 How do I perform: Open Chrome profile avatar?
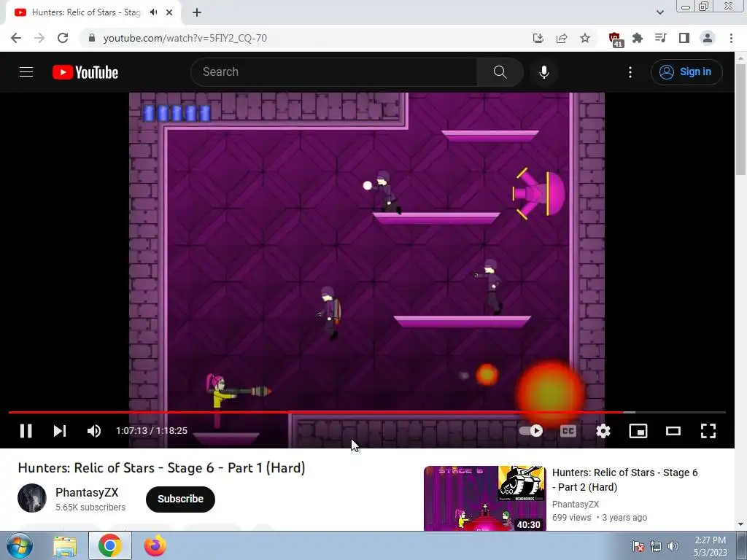708,38
